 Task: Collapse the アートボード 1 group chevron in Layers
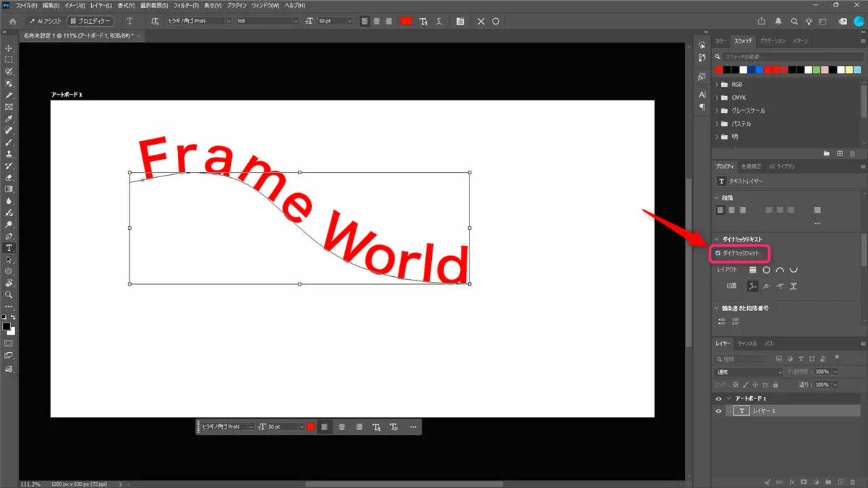tap(729, 398)
